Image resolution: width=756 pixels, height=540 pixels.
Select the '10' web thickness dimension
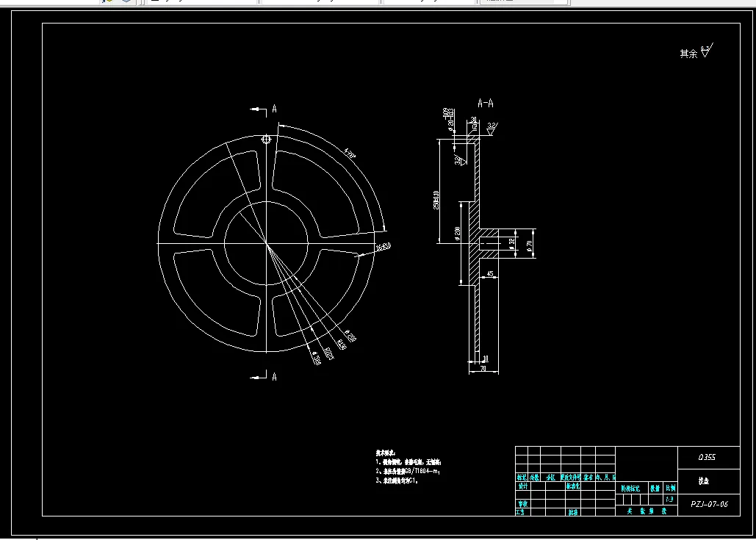[x=485, y=359]
